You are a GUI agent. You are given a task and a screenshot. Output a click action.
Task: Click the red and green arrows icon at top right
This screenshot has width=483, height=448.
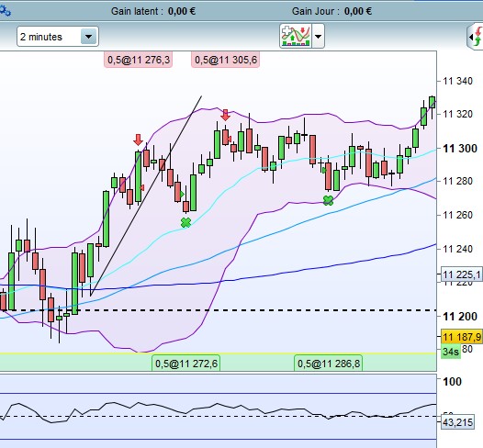tap(477, 37)
